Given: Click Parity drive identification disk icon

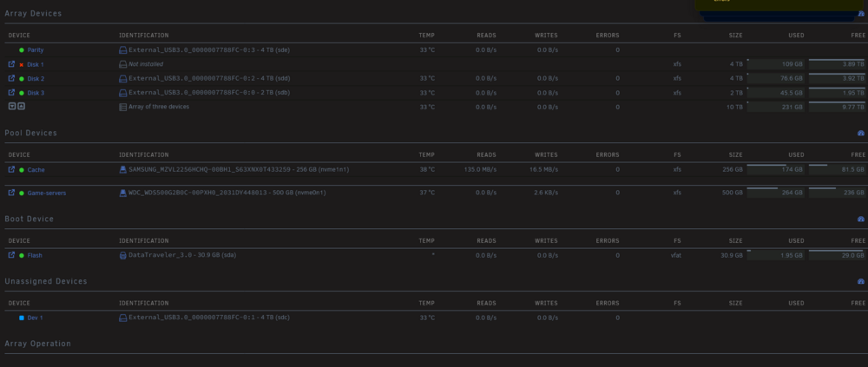Looking at the screenshot, I should coord(123,49).
